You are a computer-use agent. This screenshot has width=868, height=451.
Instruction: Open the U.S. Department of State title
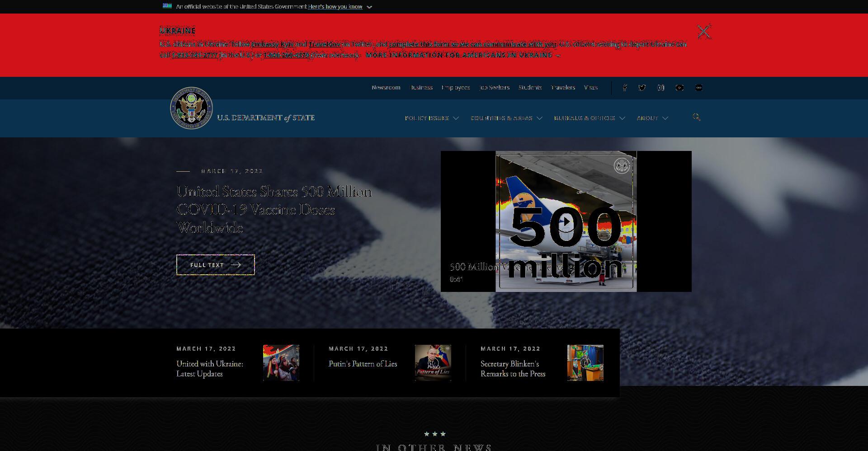point(266,117)
